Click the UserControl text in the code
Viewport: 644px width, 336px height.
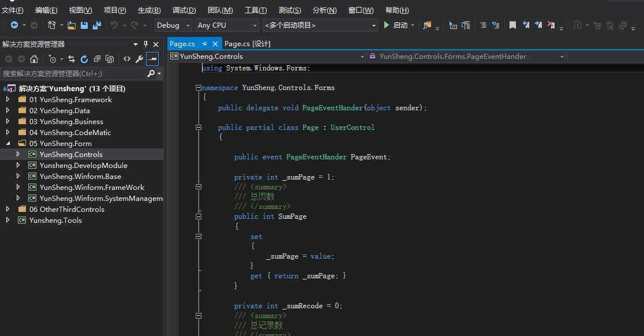click(x=353, y=128)
